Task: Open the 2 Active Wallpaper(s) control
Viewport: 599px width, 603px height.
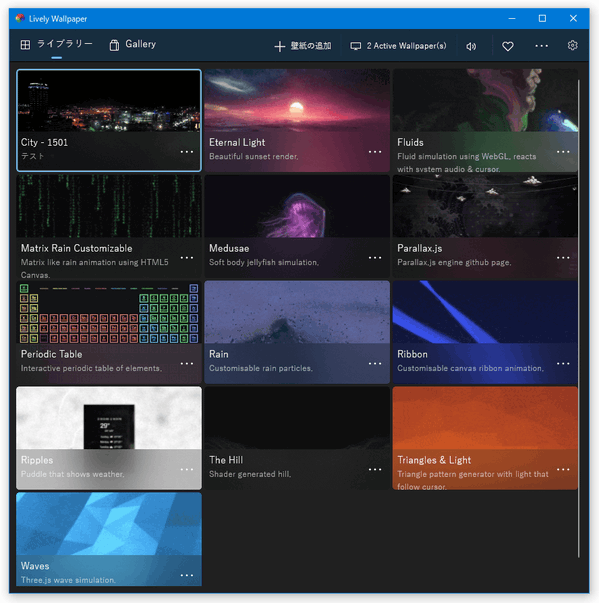Action: click(x=398, y=46)
